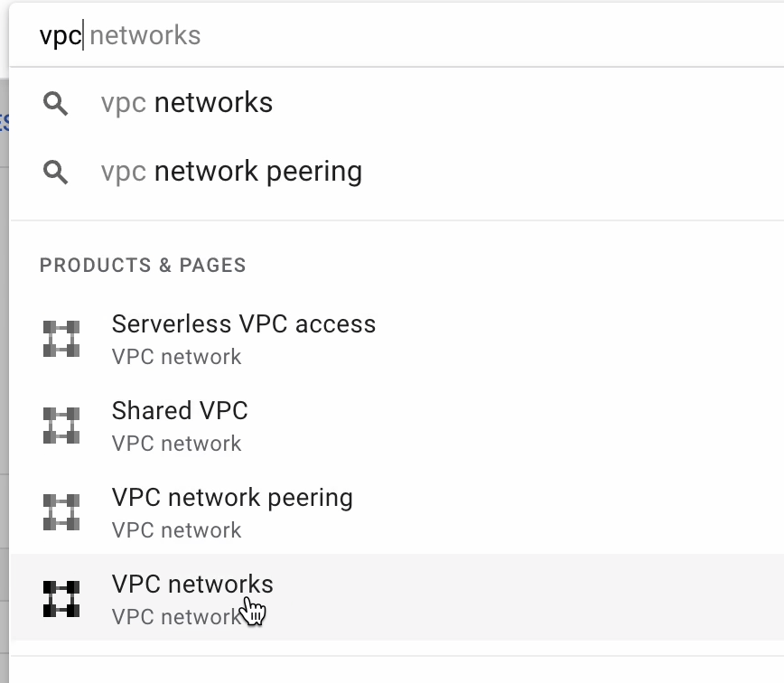Click 'VPC network' subtitle under Shared VPC

(x=177, y=444)
